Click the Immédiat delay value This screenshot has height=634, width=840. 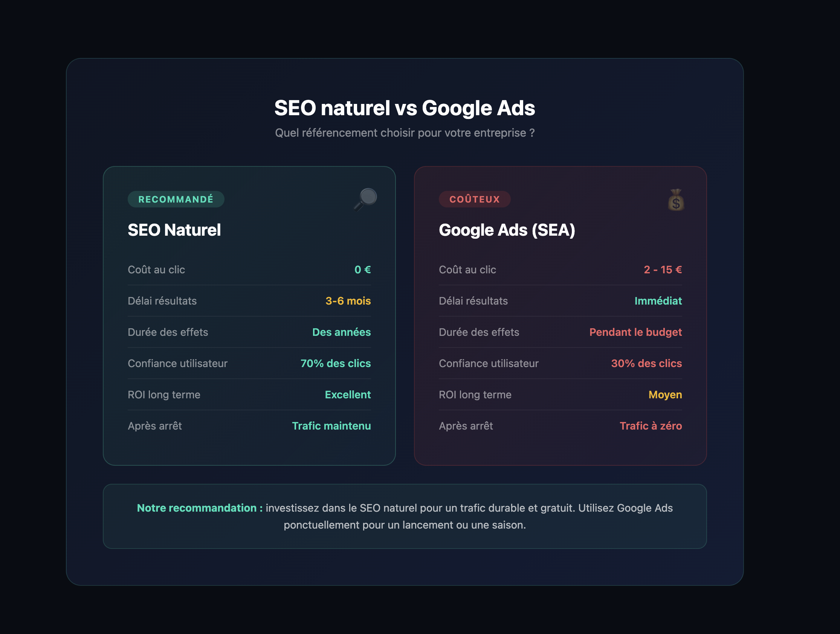658,301
